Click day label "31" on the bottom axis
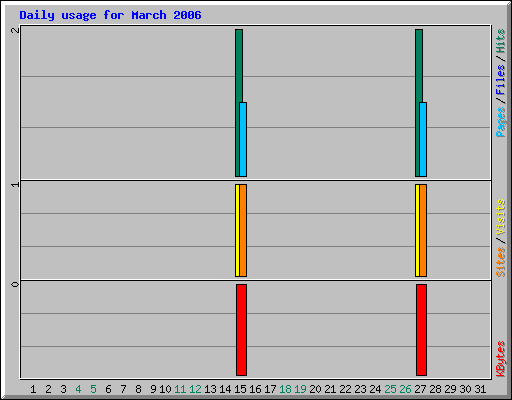This screenshot has width=512, height=400. click(480, 389)
